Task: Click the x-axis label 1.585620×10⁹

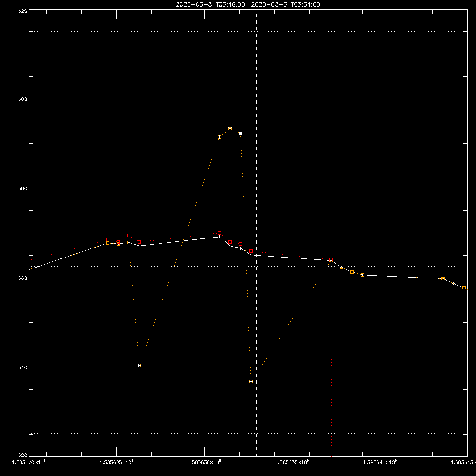Action: pyautogui.click(x=29, y=462)
